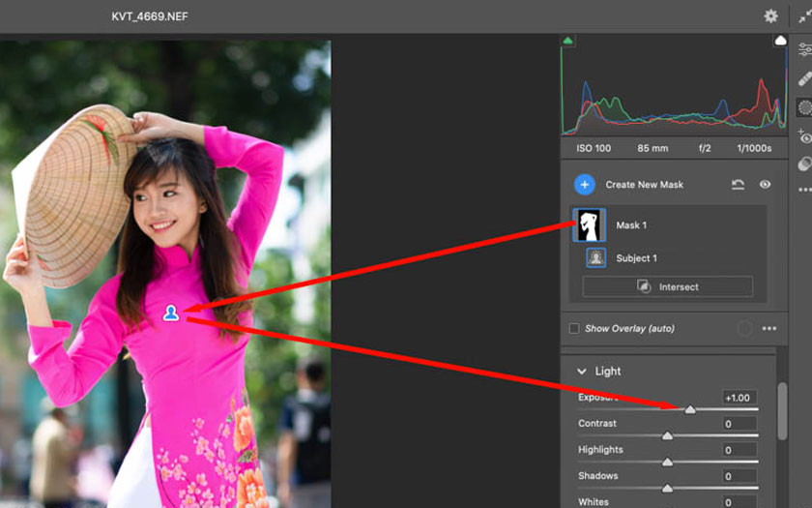Click the Create New Mask label
The height and width of the screenshot is (508, 812).
tap(644, 185)
